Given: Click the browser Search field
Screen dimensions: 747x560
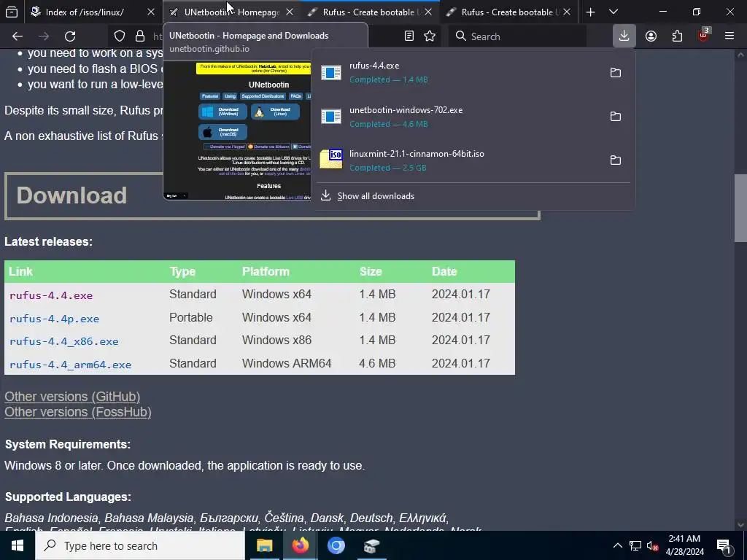Looking at the screenshot, I should (517, 36).
